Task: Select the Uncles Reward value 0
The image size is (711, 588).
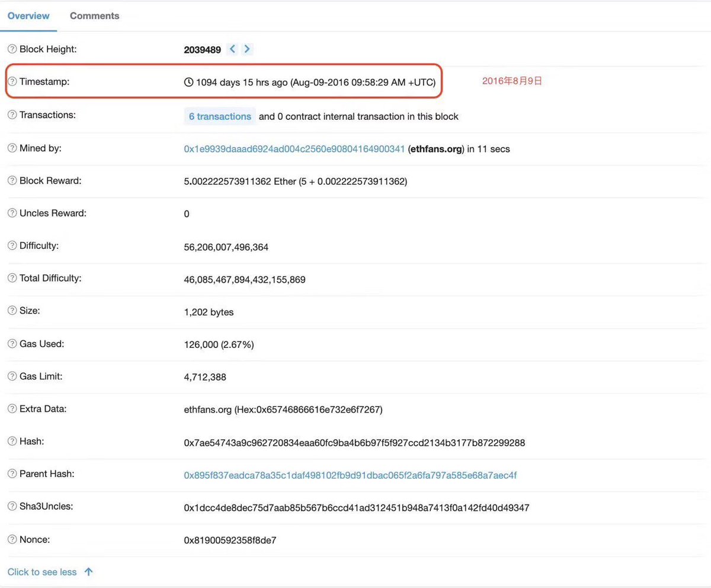Action: click(187, 214)
